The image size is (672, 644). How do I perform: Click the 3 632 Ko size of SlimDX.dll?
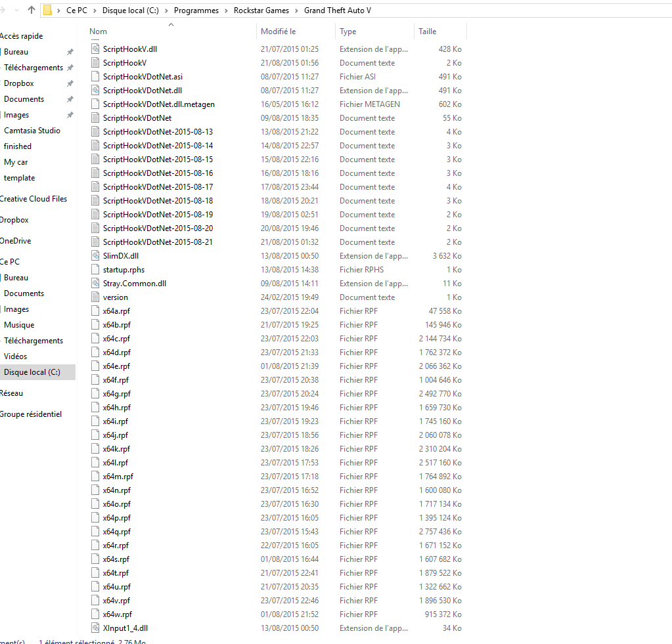(x=447, y=255)
